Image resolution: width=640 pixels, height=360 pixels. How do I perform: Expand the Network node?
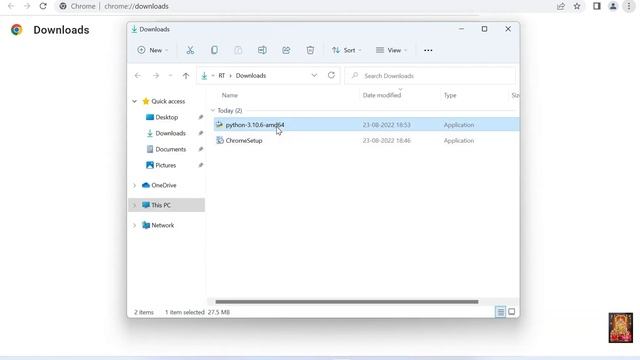134,225
